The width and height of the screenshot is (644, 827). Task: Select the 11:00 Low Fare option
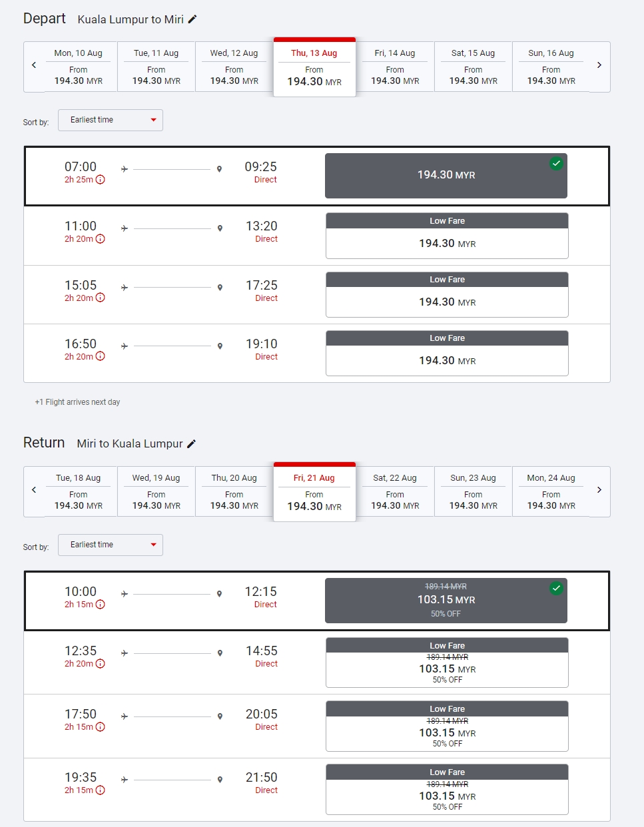pyautogui.click(x=447, y=236)
